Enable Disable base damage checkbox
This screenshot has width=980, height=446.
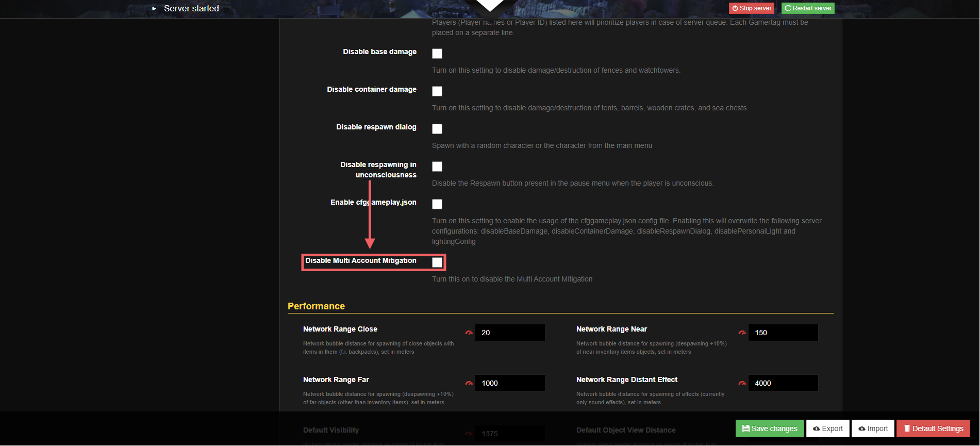coord(437,54)
